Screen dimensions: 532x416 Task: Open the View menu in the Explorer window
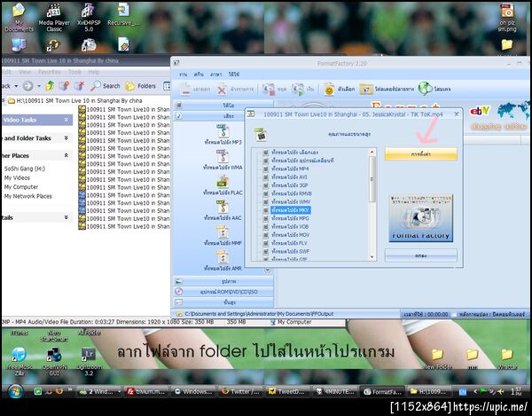[25, 72]
